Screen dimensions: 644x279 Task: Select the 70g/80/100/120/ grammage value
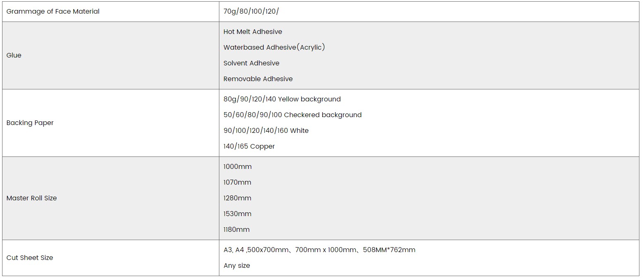point(251,12)
